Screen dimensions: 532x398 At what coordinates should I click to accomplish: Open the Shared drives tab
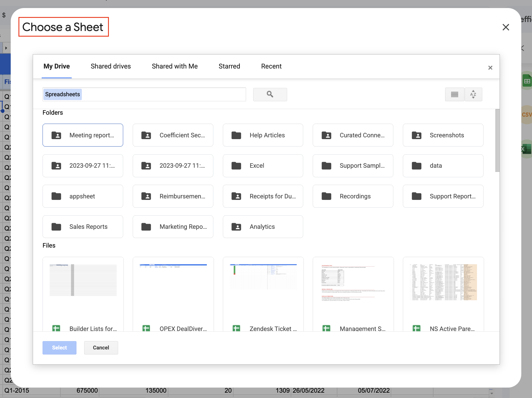pos(111,66)
